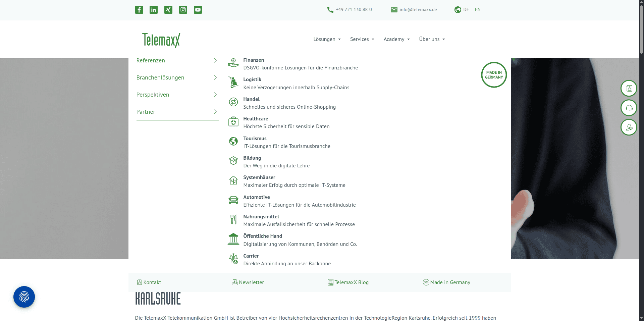The image size is (644, 321).
Task: Switch language to EN
Action: (478, 10)
